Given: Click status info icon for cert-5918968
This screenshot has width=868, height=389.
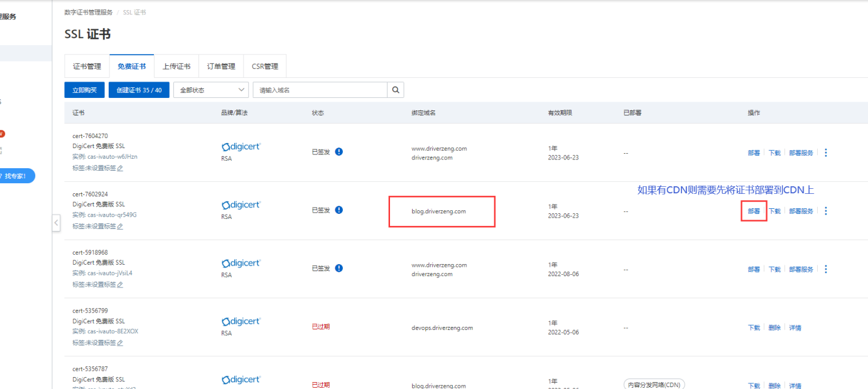Looking at the screenshot, I should 339,269.
